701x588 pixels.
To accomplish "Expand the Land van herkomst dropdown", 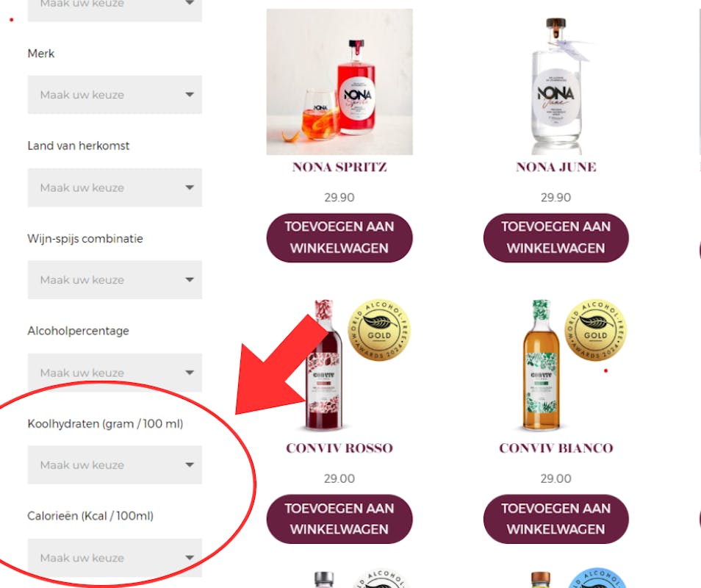I will (115, 187).
